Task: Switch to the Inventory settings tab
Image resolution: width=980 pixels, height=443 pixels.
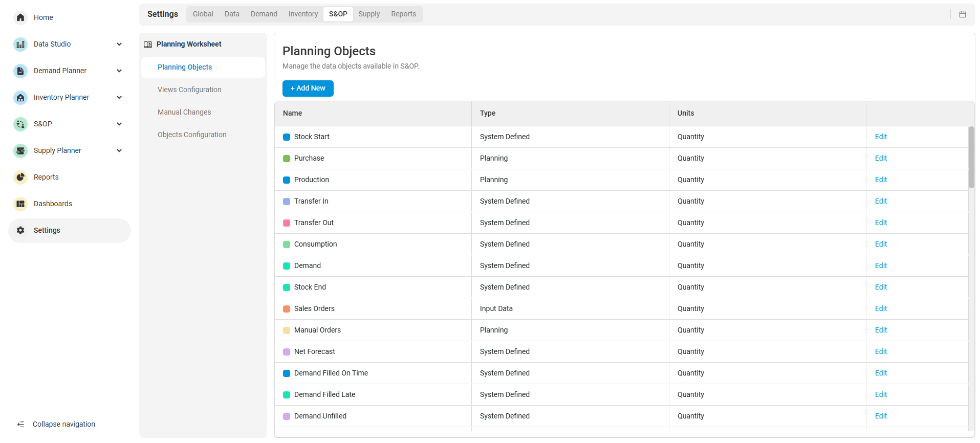Action: (303, 14)
